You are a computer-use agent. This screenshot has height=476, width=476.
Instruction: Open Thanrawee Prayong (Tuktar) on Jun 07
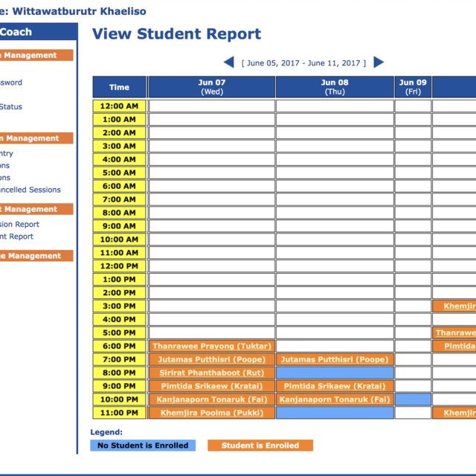[x=212, y=346]
